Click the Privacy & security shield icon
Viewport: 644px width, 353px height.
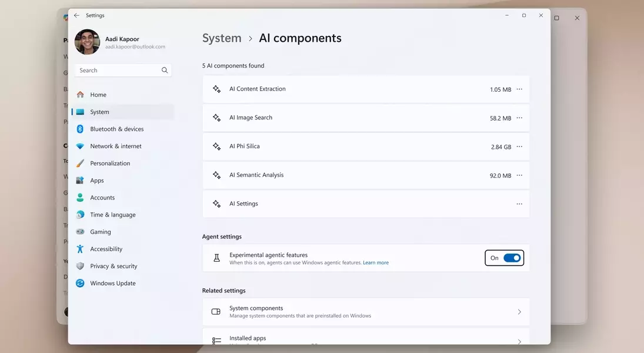pyautogui.click(x=80, y=266)
